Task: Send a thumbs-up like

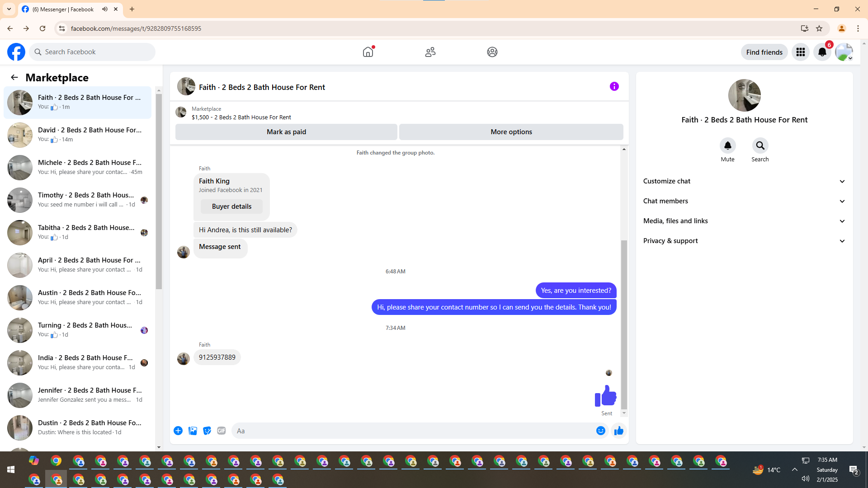Action: [618, 431]
